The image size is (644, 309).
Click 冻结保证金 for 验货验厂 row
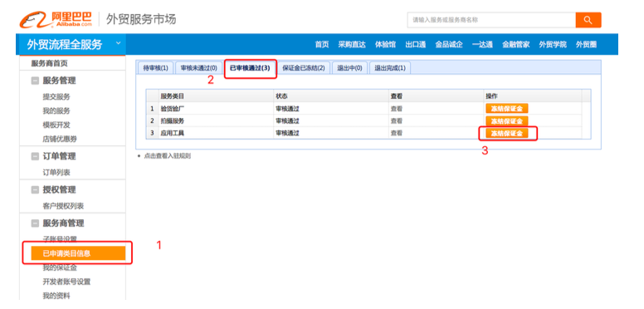pos(507,109)
